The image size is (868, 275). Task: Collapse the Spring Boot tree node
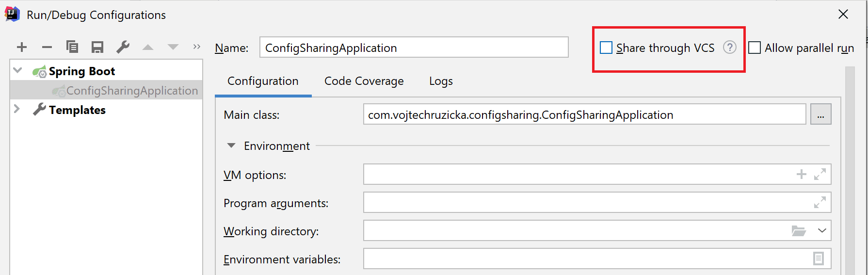18,70
